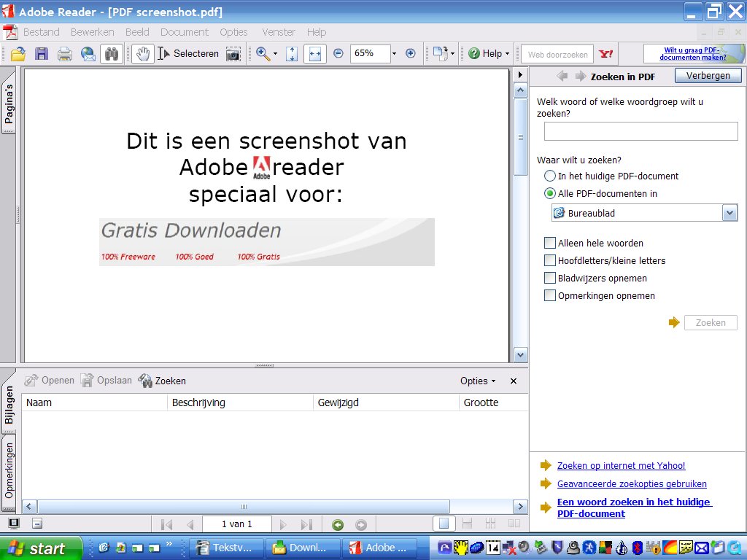Click the Snapshot camera tool
Image resolution: width=747 pixels, height=560 pixels.
pos(233,53)
